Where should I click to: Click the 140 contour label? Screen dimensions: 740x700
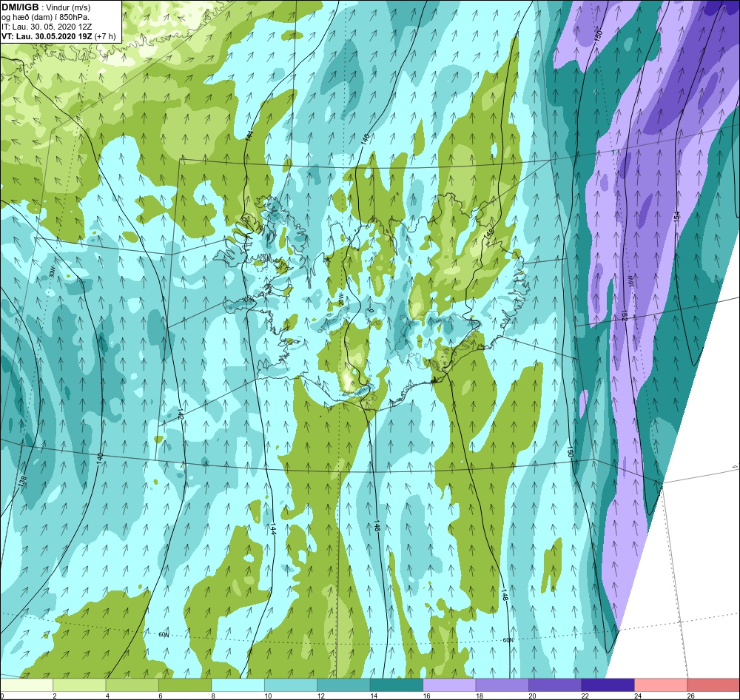tap(100, 457)
